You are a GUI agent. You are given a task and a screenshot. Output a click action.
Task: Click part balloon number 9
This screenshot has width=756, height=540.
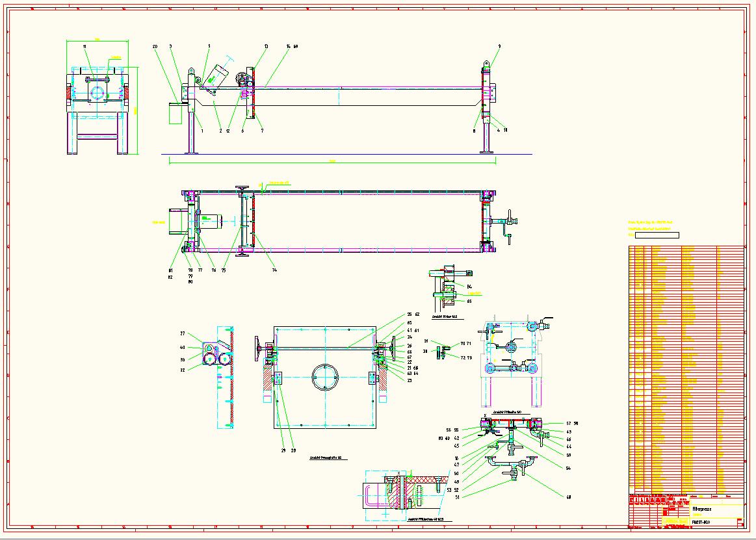499,47
